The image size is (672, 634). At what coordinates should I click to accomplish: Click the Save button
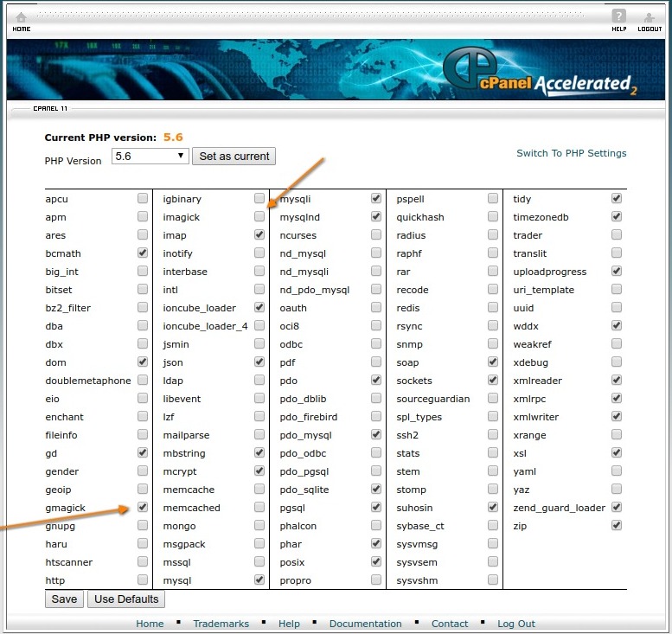(64, 599)
